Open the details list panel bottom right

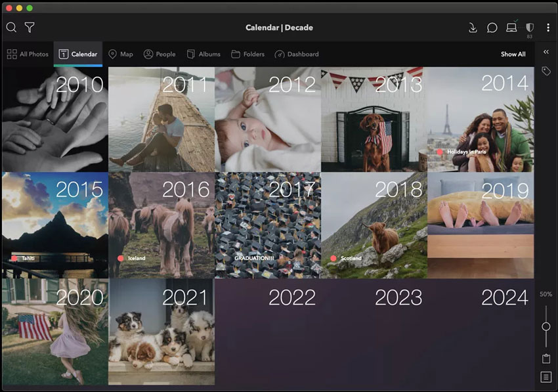click(x=546, y=377)
